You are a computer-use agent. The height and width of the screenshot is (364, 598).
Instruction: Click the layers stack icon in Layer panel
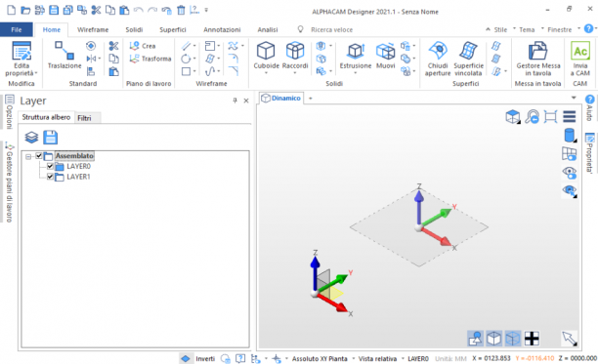click(31, 137)
